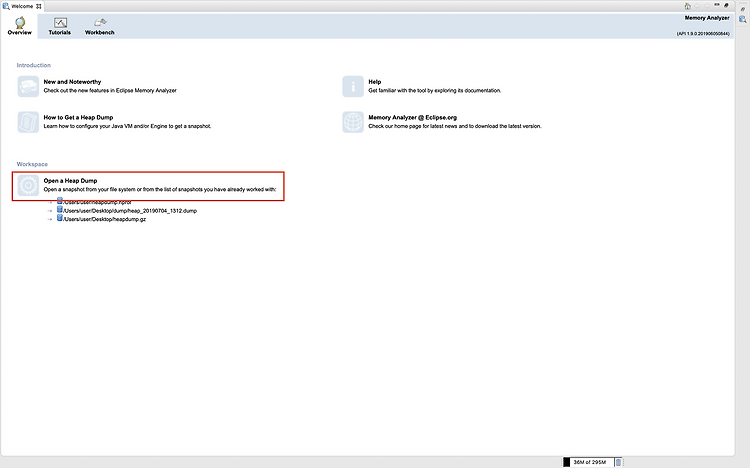The height and width of the screenshot is (468, 750).
Task: Open the heapdump.hprof snapshot
Action: tap(98, 202)
